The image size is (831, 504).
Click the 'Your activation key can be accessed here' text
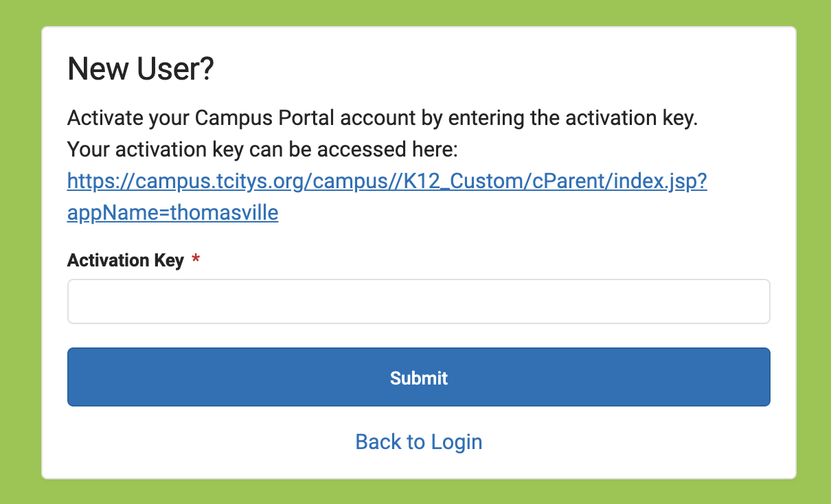click(267, 150)
